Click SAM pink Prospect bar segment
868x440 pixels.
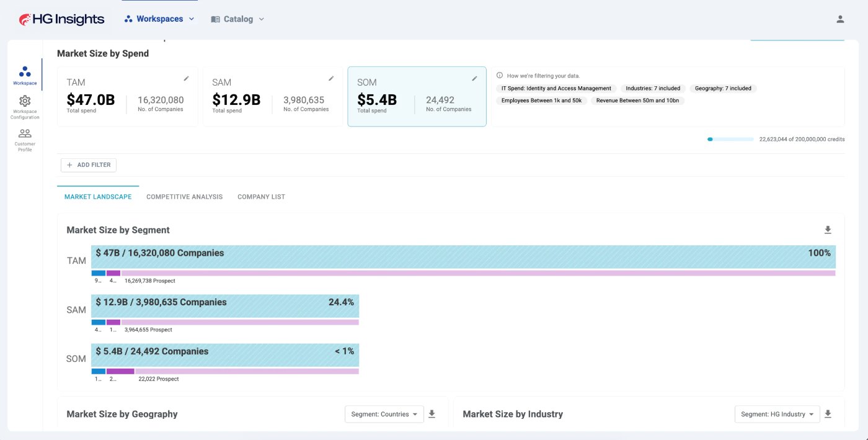(240, 322)
